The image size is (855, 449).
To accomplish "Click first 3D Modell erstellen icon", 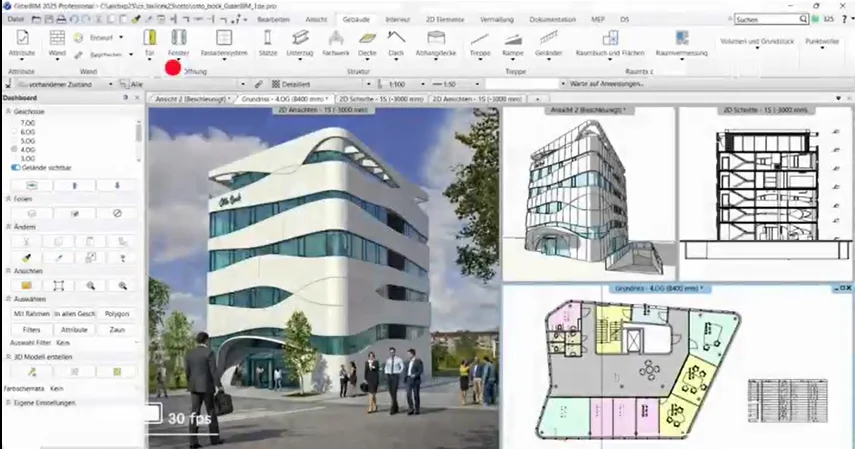I will (32, 372).
